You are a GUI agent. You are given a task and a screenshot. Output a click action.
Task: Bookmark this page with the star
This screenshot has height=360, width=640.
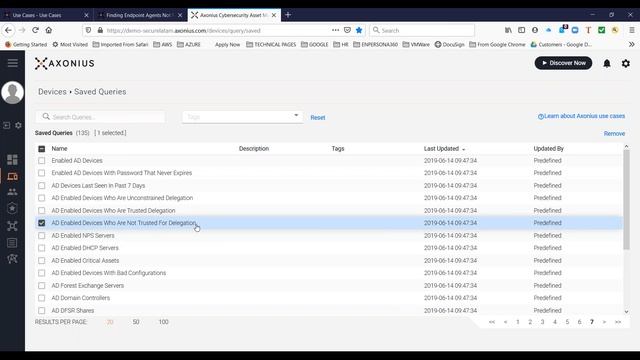pyautogui.click(x=359, y=30)
